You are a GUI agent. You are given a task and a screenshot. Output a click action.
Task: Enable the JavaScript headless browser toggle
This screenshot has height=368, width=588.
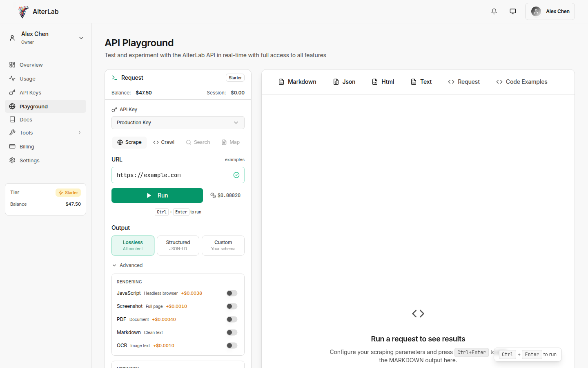[x=232, y=293]
